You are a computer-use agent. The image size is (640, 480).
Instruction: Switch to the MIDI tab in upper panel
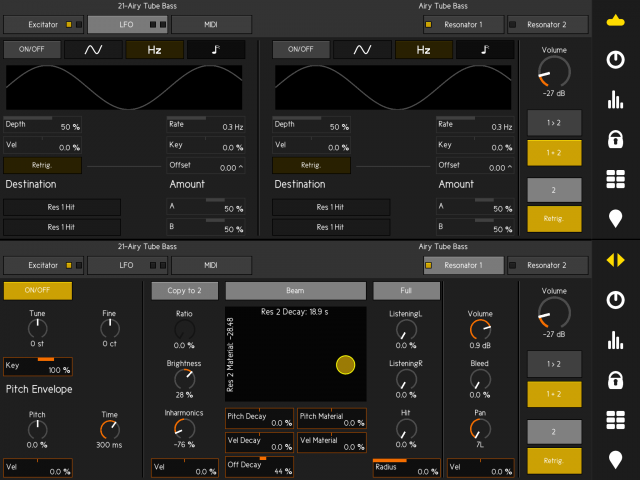click(210, 22)
